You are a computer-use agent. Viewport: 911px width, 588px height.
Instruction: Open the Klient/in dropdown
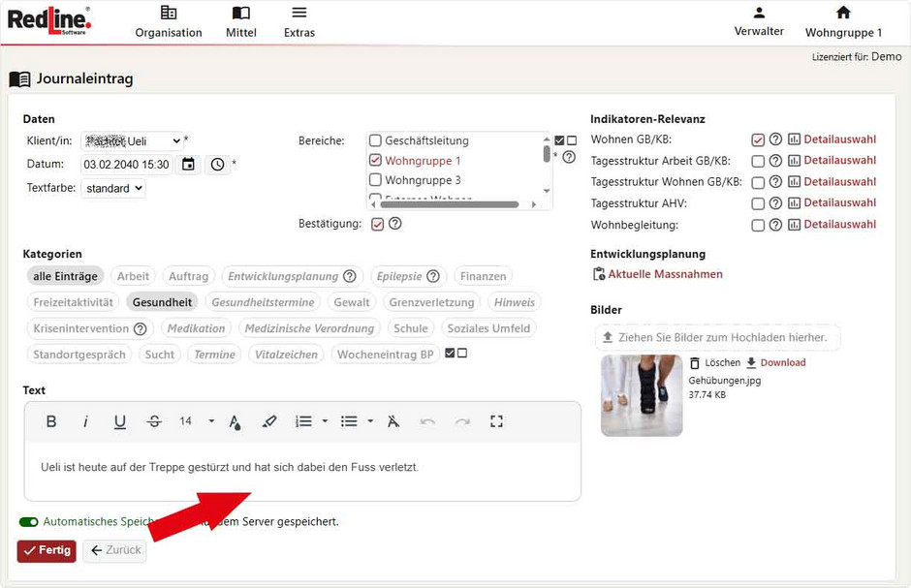pos(131,141)
